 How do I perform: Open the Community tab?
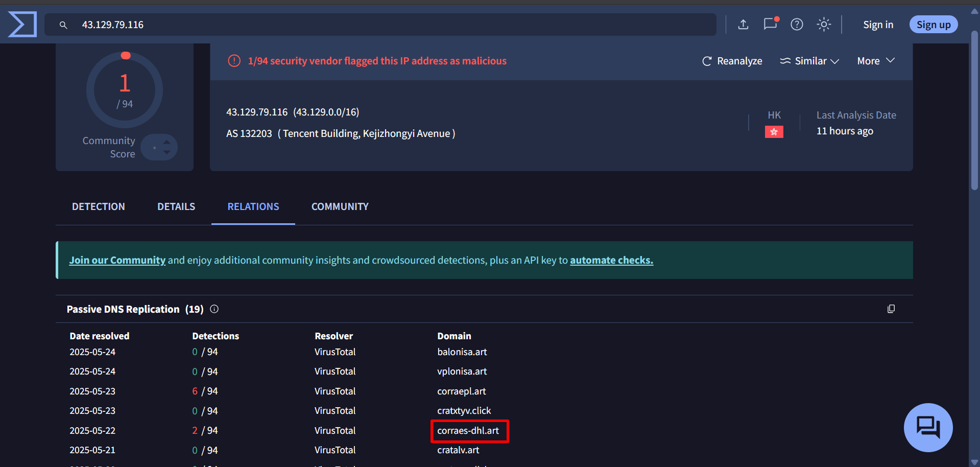click(340, 206)
